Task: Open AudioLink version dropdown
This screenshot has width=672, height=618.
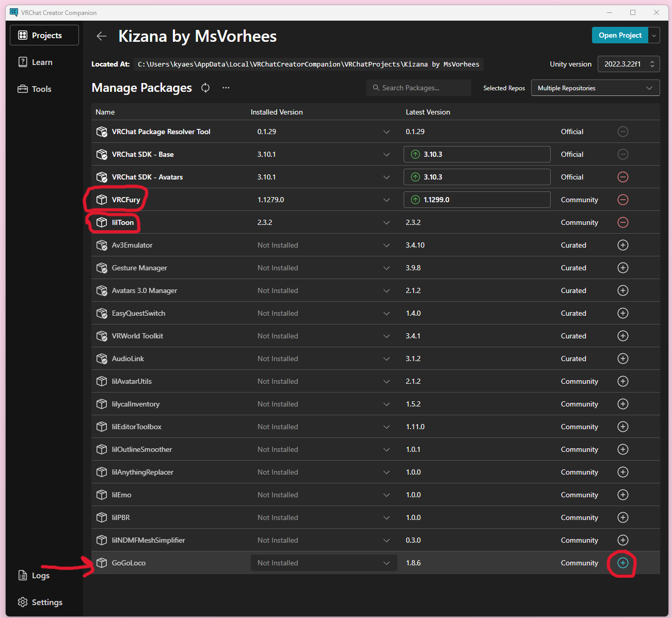Action: [324, 359]
